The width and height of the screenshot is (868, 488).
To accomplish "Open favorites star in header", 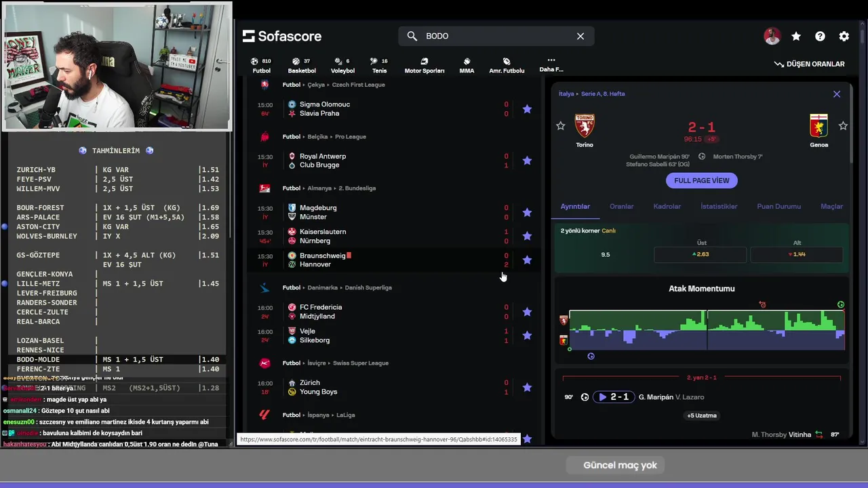I will coord(796,37).
